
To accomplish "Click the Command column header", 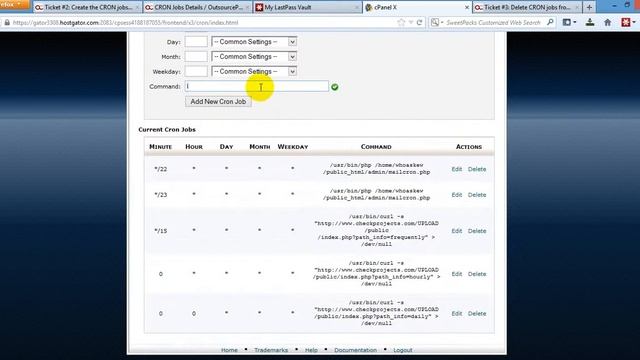I will (376, 147).
